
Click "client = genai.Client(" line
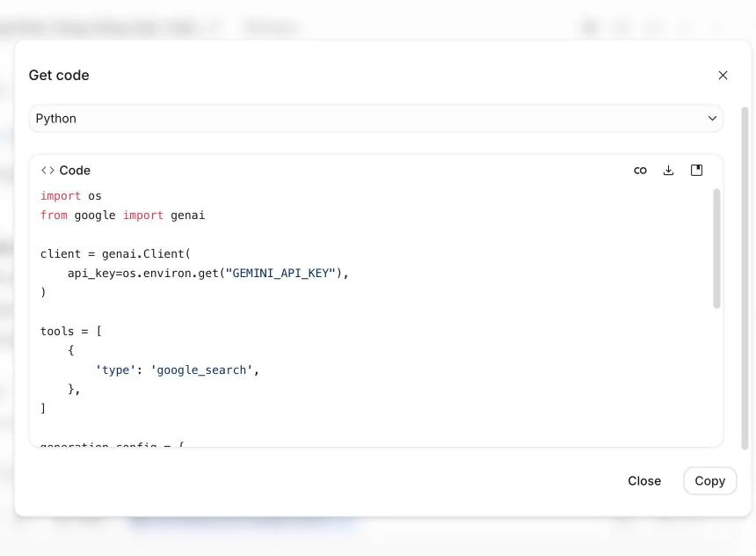(115, 254)
